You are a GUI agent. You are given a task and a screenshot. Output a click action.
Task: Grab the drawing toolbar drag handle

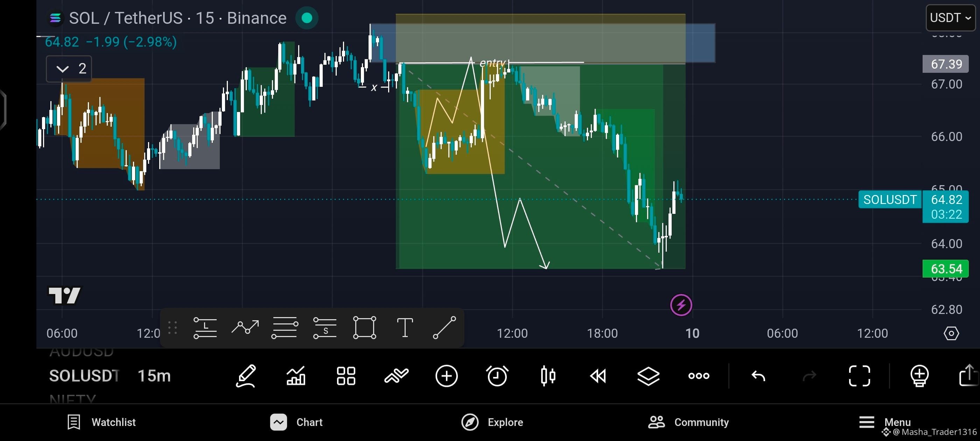tap(172, 328)
